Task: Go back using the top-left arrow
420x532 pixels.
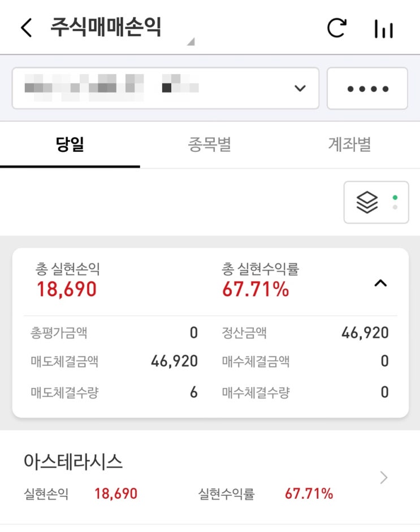Action: [x=27, y=28]
